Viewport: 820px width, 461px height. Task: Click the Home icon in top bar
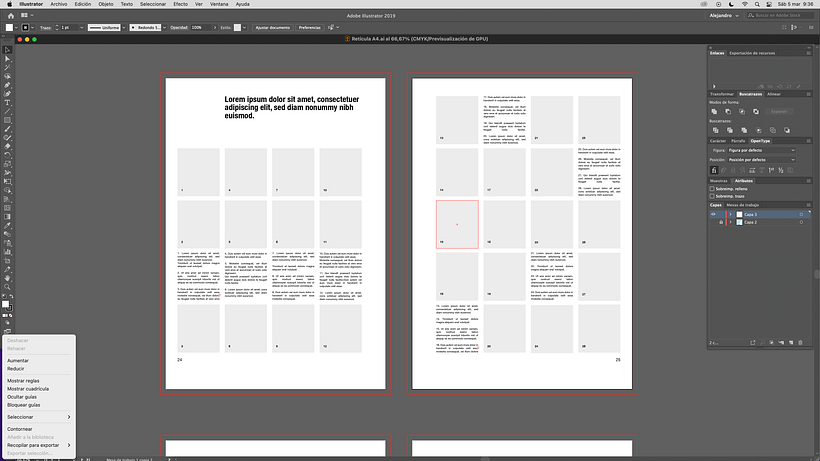click(10, 16)
